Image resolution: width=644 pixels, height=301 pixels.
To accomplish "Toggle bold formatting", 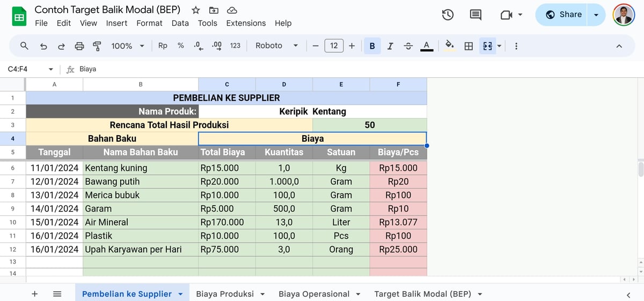I will point(372,46).
